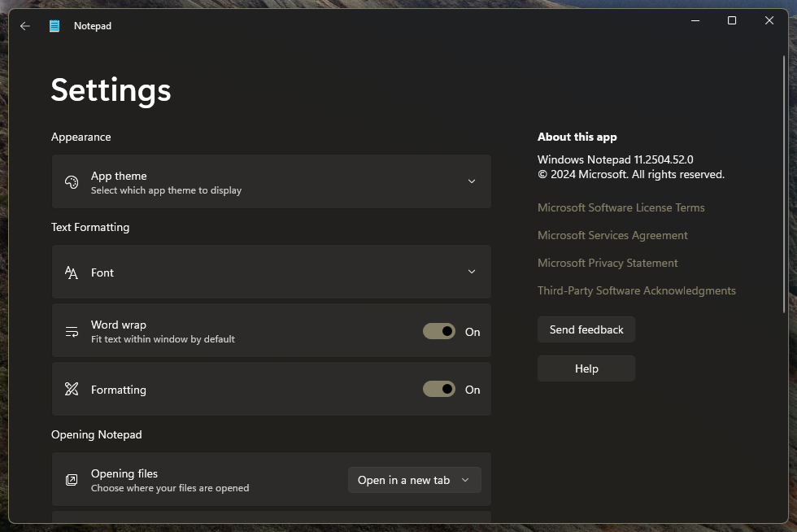Click the Opening files icon
Screen dimensions: 797x532
[x=72, y=480]
